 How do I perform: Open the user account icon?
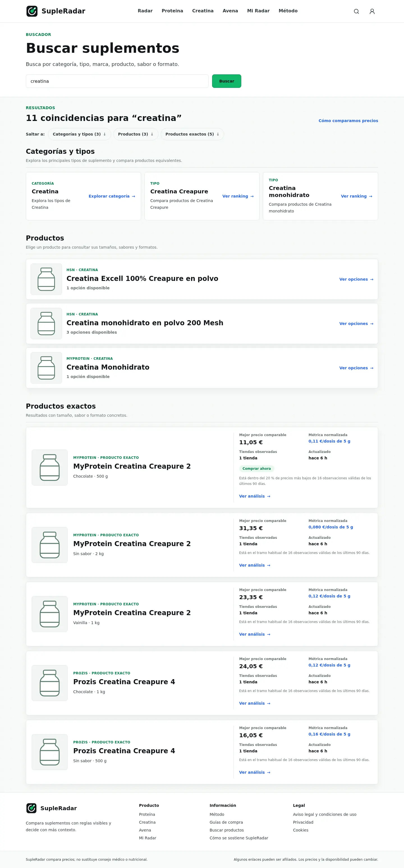372,12
